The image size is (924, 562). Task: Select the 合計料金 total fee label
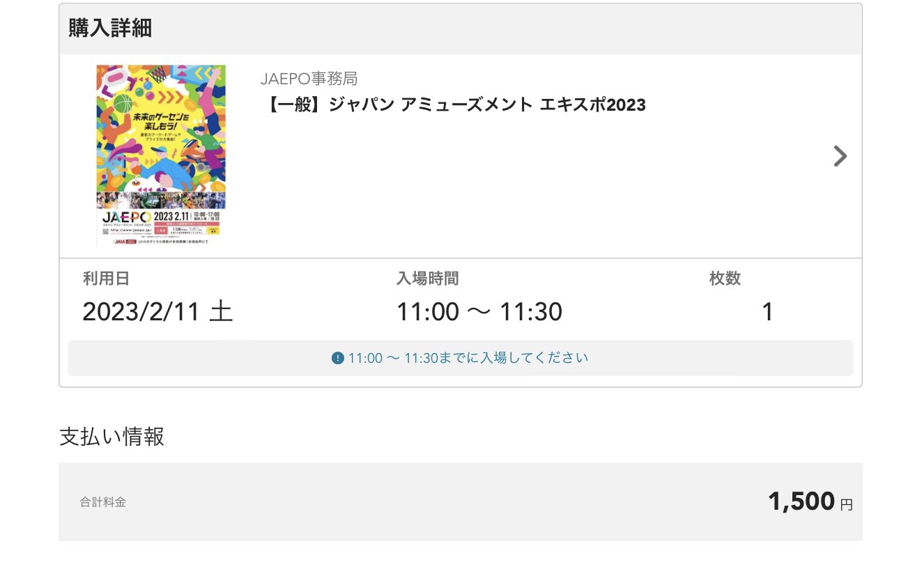point(103,502)
